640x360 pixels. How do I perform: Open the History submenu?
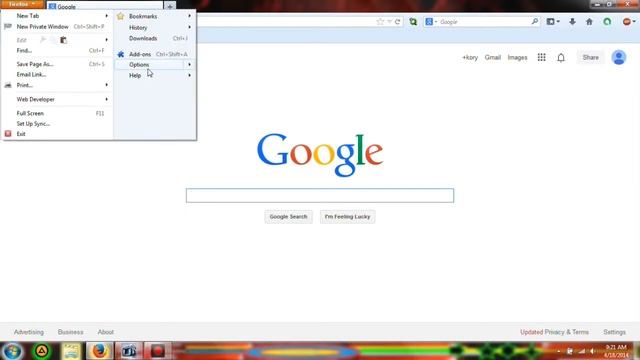pyautogui.click(x=138, y=28)
